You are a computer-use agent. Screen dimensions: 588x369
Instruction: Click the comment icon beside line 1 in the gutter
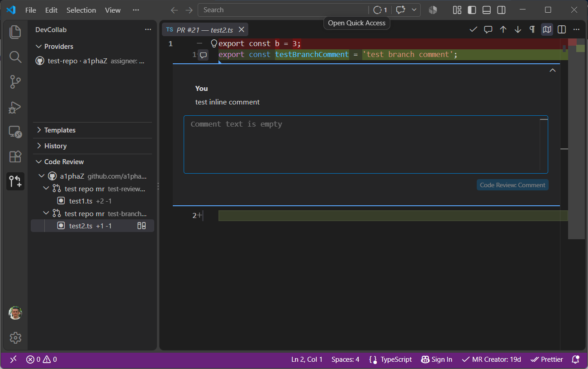(204, 55)
